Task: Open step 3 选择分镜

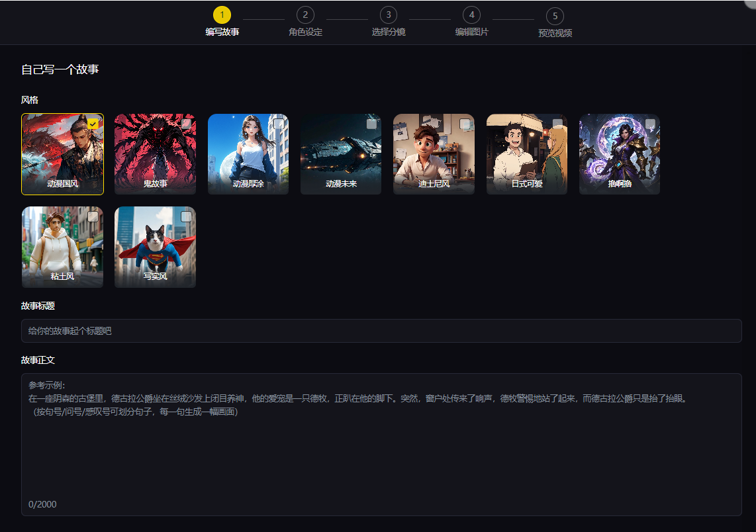Action: 389,15
